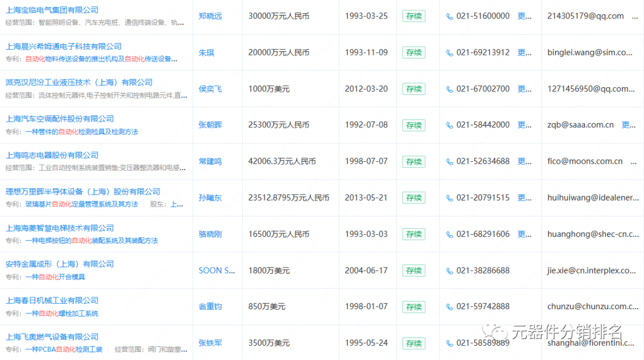Select date 2004-06-17
This screenshot has width=644, height=360.
366,270
